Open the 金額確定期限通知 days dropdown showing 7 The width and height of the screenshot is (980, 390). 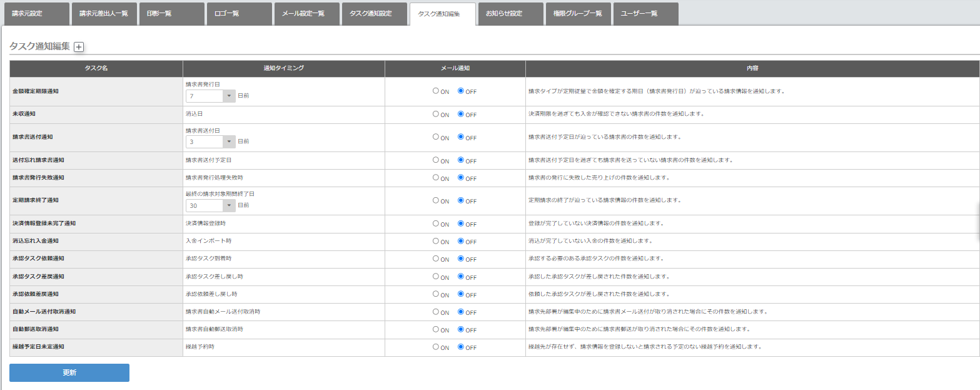click(x=210, y=96)
